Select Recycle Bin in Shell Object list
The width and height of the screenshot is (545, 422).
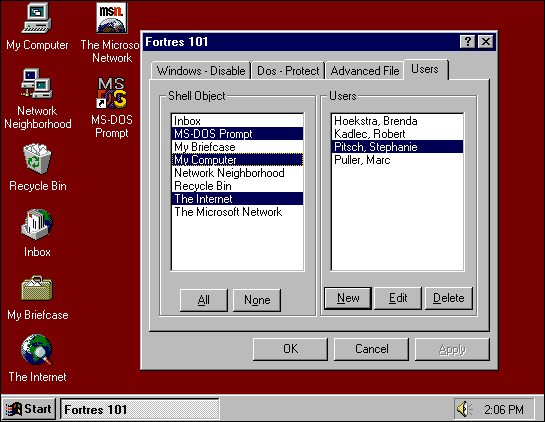tap(237, 186)
